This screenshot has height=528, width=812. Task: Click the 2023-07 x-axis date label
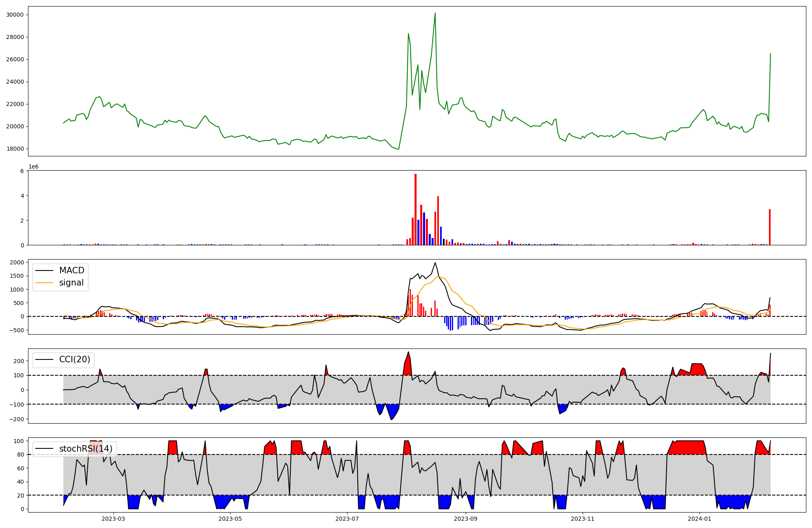[347, 518]
